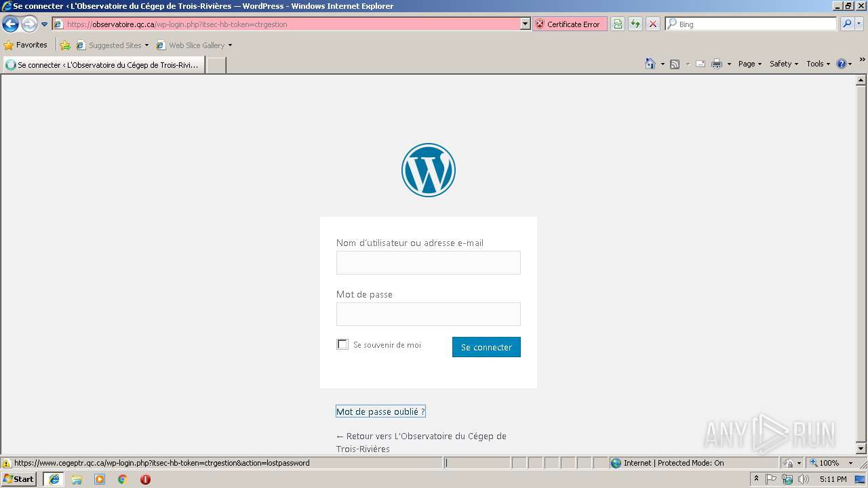The image size is (868, 488).
Task: Click the Refresh page icon
Action: 635,24
